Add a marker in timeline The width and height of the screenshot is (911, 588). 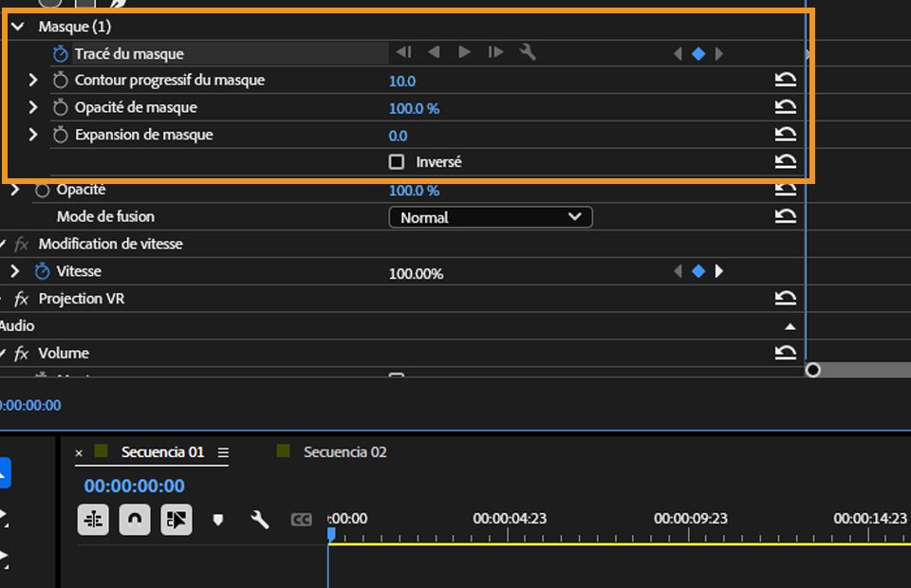(x=218, y=520)
